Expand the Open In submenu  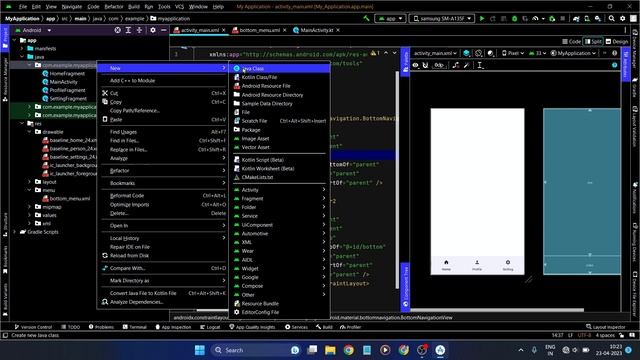click(163, 226)
